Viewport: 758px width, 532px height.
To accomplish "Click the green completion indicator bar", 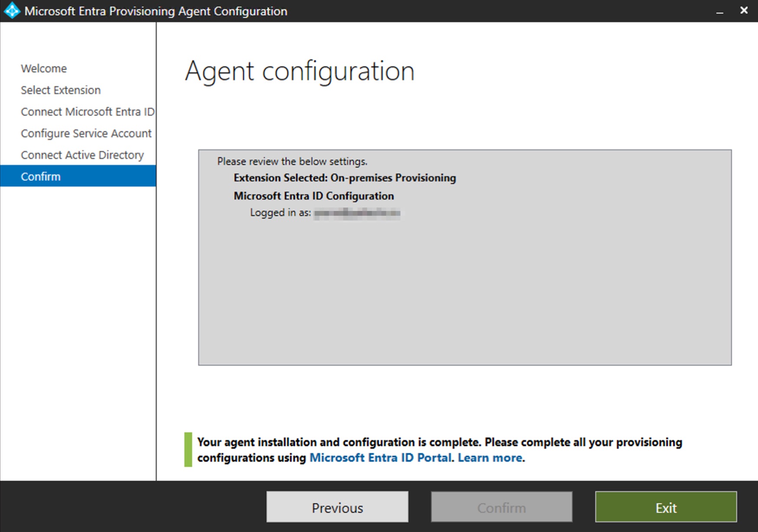I will click(x=188, y=450).
